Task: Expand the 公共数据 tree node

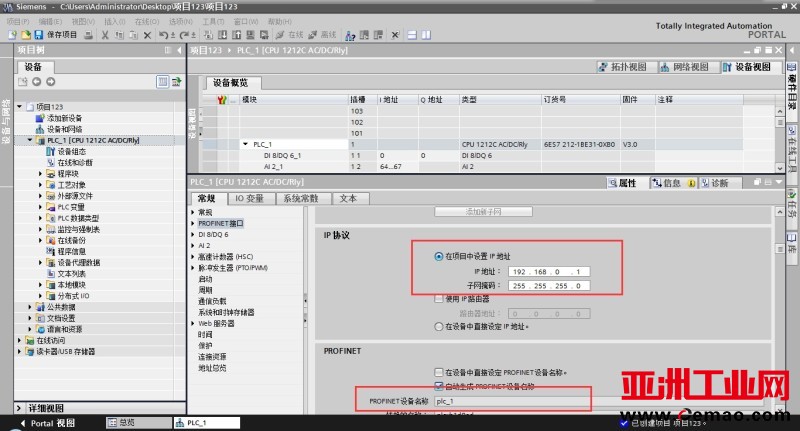Action: 30,307
